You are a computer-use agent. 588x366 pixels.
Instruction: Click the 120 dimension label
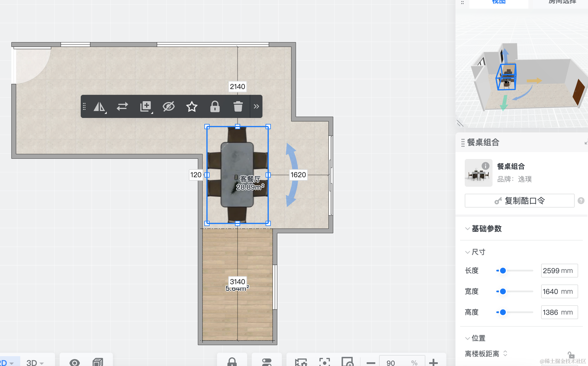click(x=196, y=175)
